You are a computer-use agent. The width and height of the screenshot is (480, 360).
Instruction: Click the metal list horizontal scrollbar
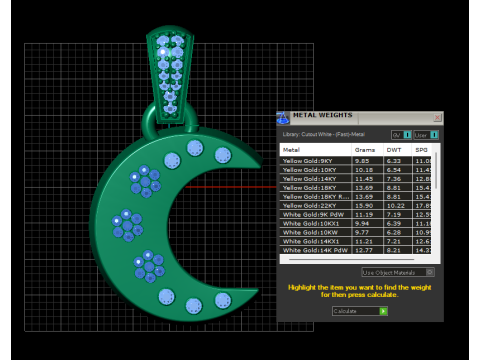point(352,259)
